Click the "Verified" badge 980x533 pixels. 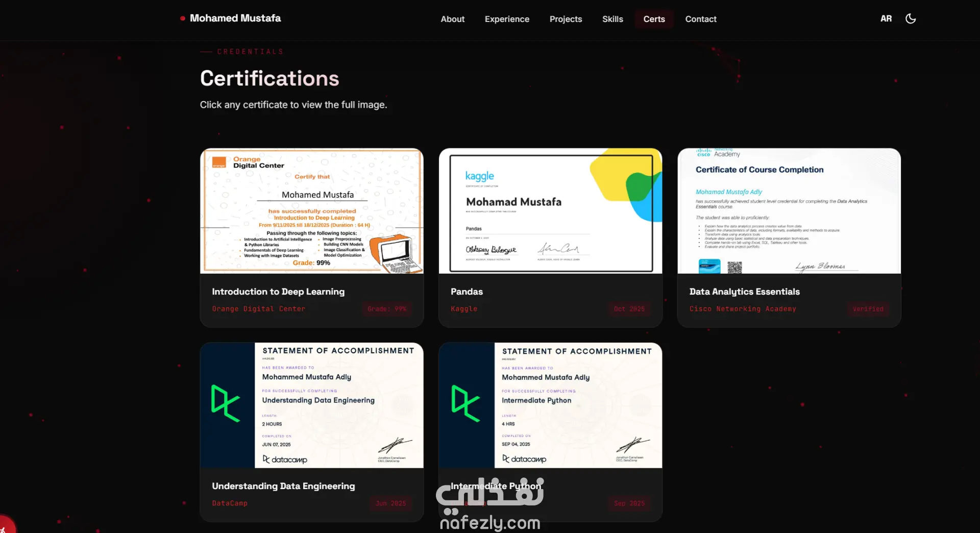[x=868, y=309]
